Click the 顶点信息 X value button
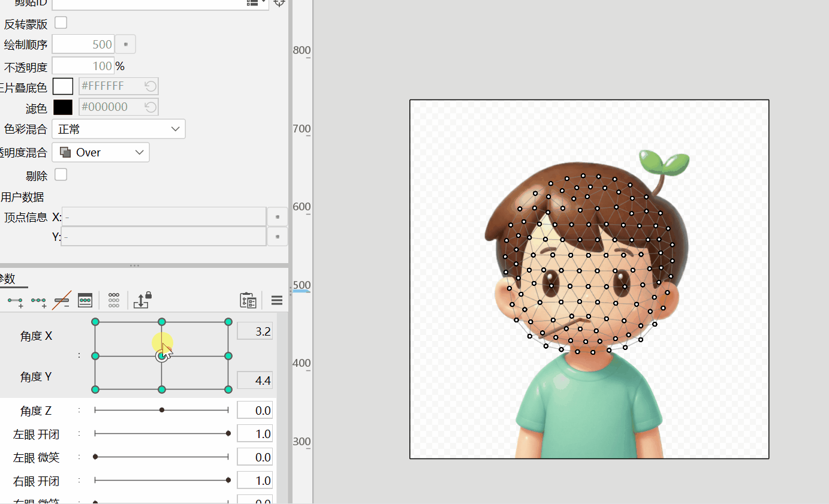 [x=277, y=216]
